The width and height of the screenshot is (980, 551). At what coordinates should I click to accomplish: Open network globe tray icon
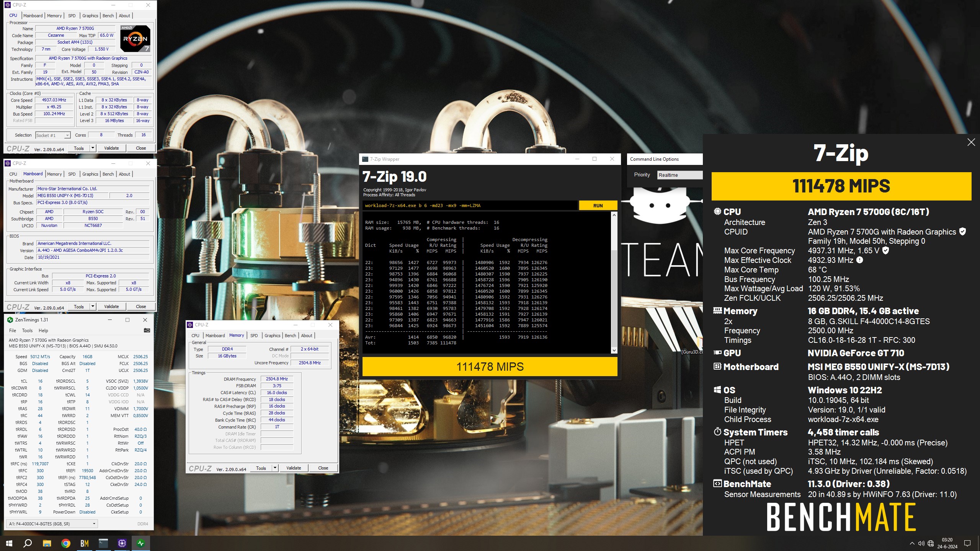pyautogui.click(x=931, y=543)
